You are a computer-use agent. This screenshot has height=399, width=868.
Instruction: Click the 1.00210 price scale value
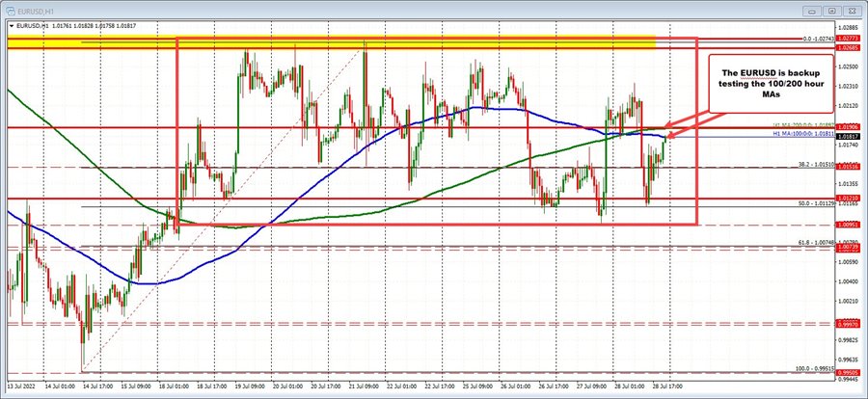click(848, 301)
